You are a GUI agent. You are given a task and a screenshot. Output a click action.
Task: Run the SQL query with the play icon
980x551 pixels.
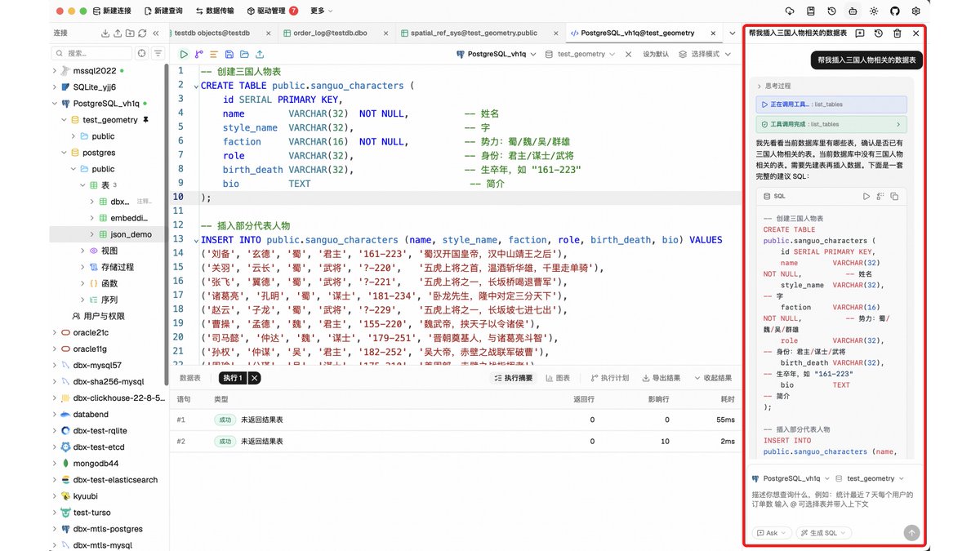[x=185, y=54]
